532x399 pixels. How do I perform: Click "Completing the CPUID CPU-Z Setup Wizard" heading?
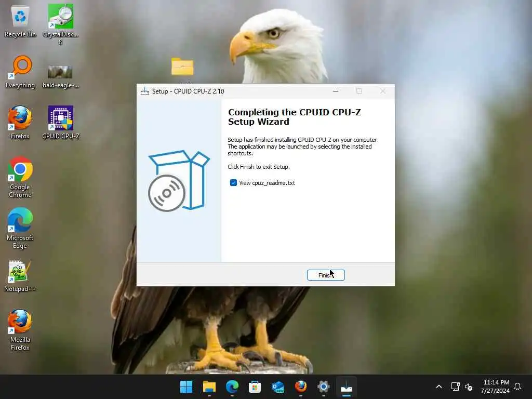(295, 117)
